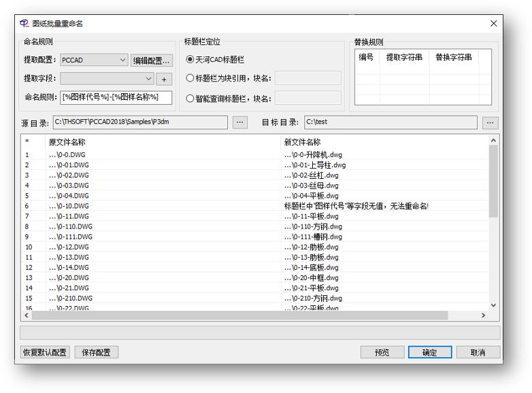Open the 提取配置 PCCAD dropdown

pos(94,60)
